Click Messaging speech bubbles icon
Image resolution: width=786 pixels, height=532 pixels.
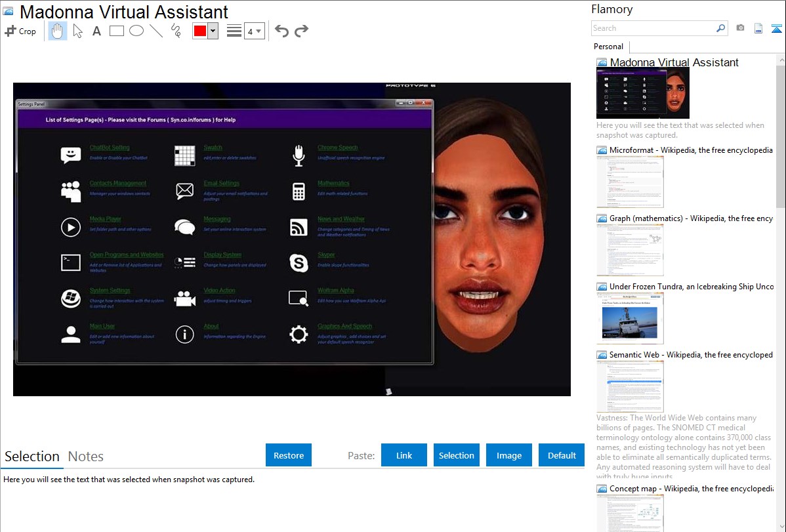[x=184, y=227]
